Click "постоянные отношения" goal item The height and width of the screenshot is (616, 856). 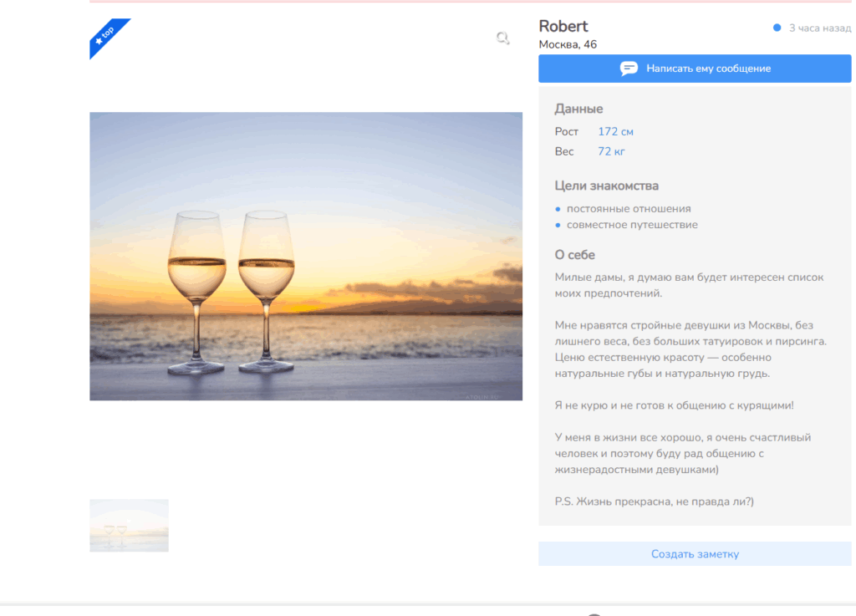pyautogui.click(x=629, y=209)
